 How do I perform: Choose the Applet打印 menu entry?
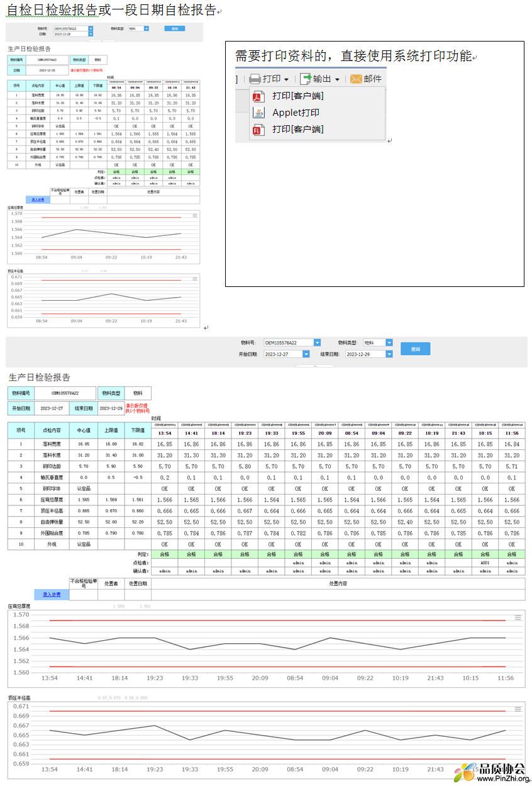tap(287, 113)
